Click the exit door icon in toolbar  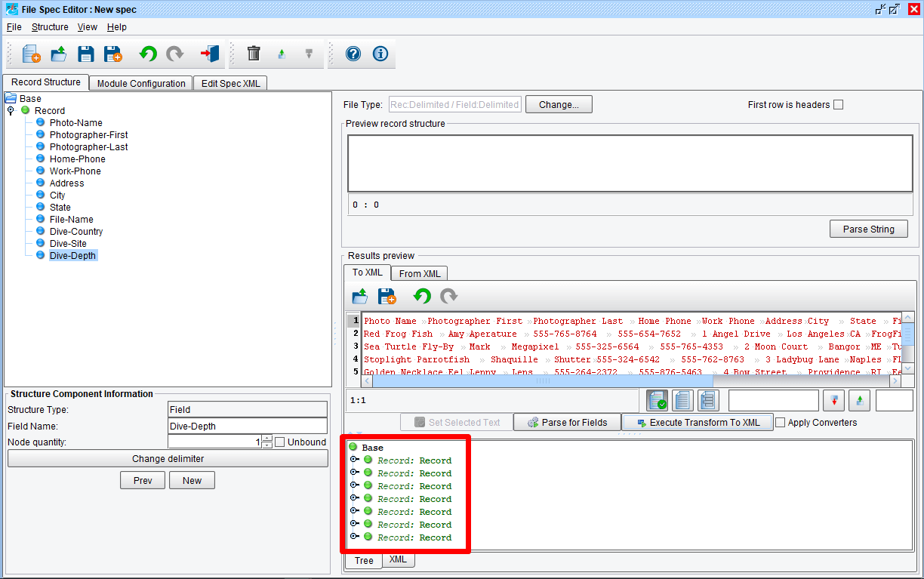tap(209, 54)
